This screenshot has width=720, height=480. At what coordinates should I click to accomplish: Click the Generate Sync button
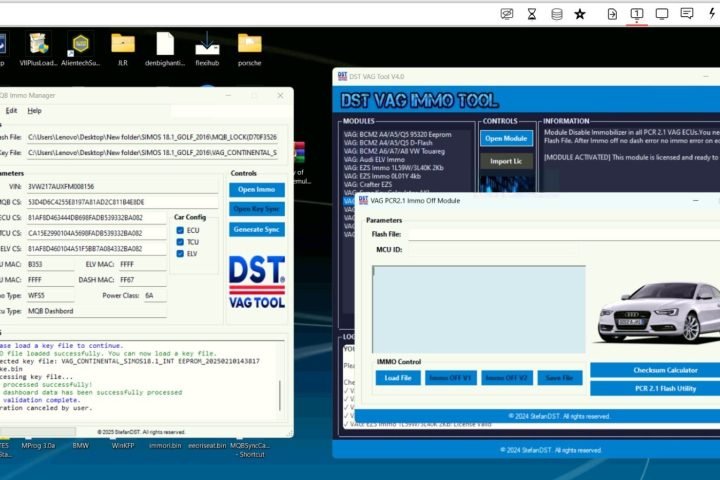(257, 229)
